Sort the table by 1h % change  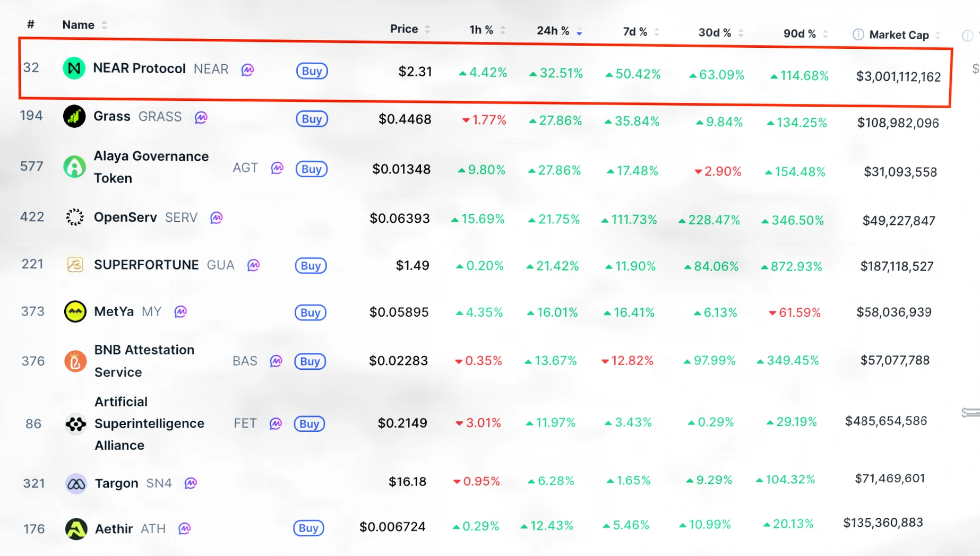tap(487, 30)
